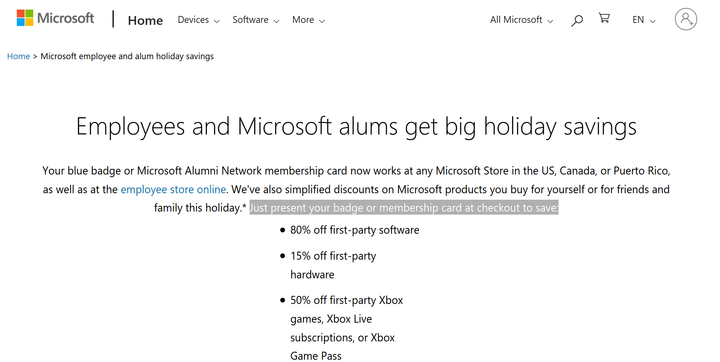This screenshot has height=362, width=720.
Task: Click the 15% off first-party hardware bullet
Action: (333, 265)
